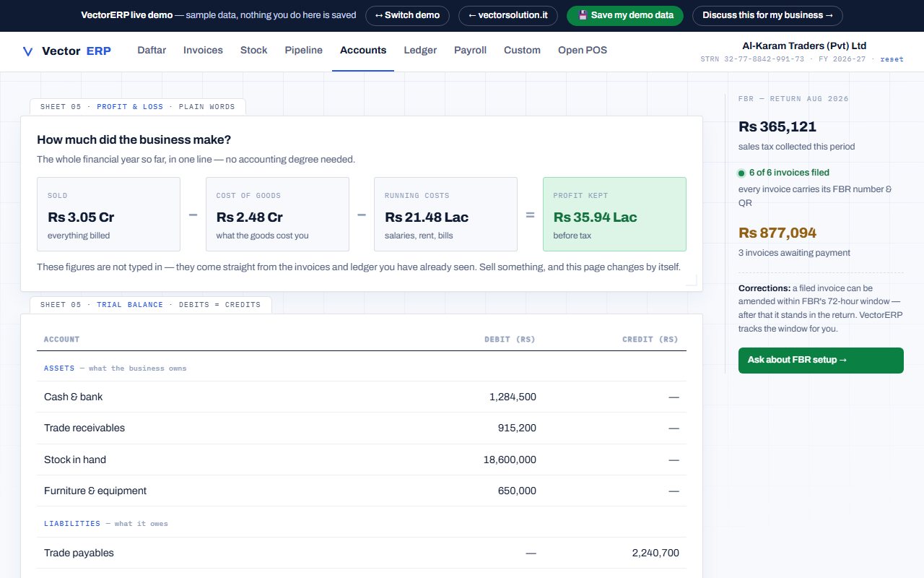Go to the Invoices tab
The height and width of the screenshot is (578, 924).
(203, 51)
